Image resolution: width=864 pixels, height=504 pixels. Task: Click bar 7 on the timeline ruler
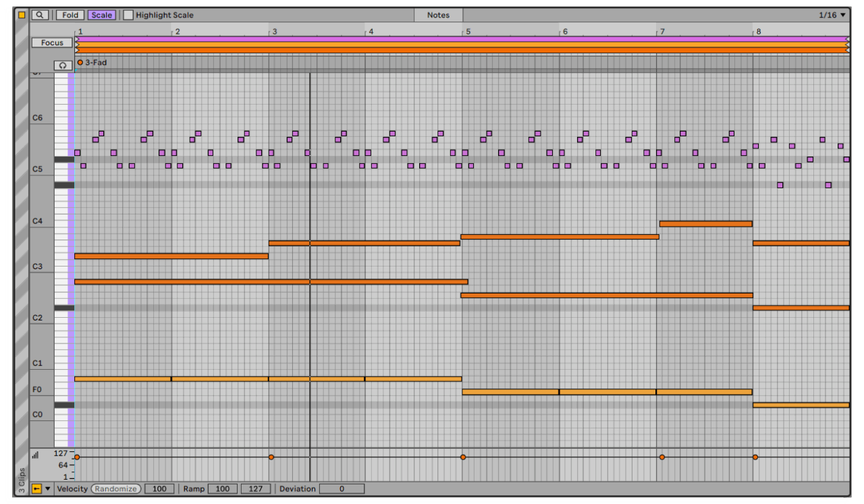pos(662,32)
